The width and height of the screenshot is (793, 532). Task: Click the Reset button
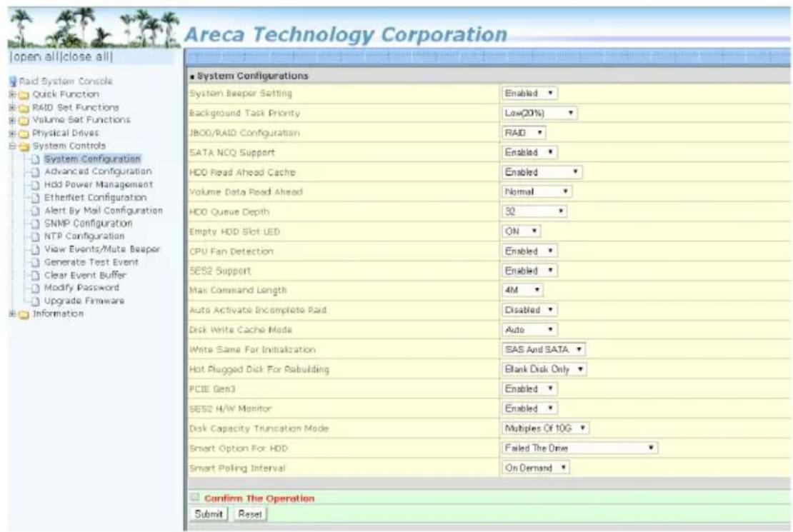click(x=250, y=514)
